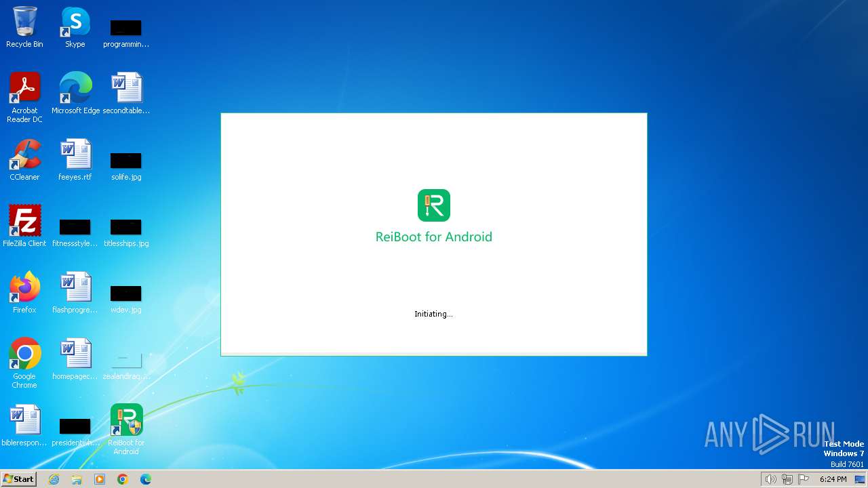Open the network status tray icon

pos(787,479)
